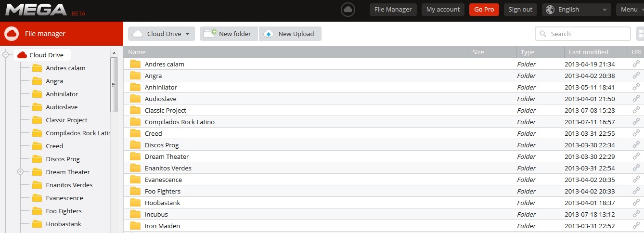Sort by the Type column header
Screen dimensions: 644x233
click(x=540, y=52)
